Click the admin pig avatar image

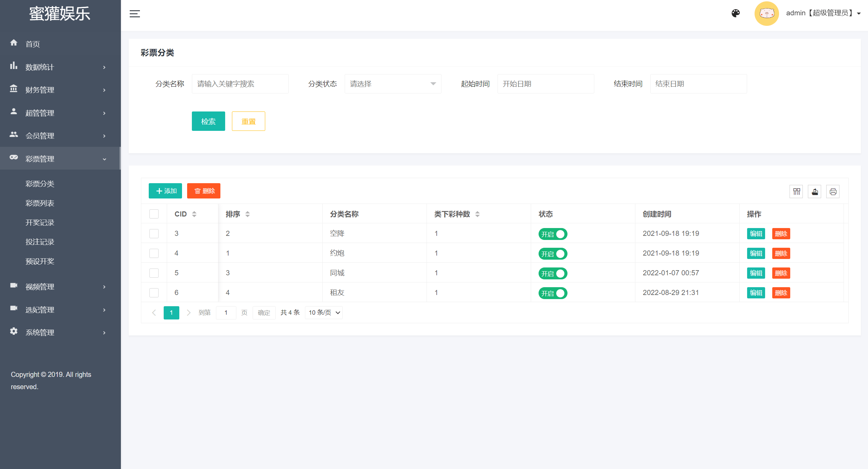[x=766, y=14]
